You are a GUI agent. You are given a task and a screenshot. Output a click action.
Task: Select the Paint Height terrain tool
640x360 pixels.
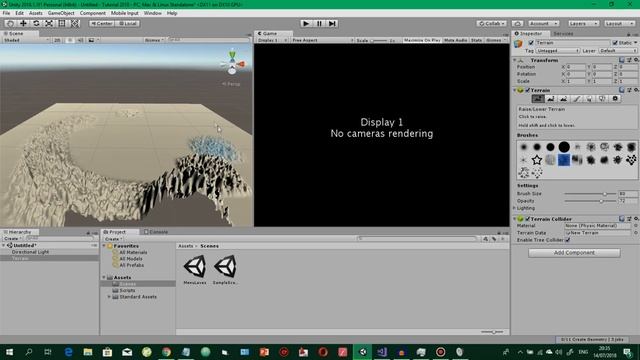pos(551,99)
